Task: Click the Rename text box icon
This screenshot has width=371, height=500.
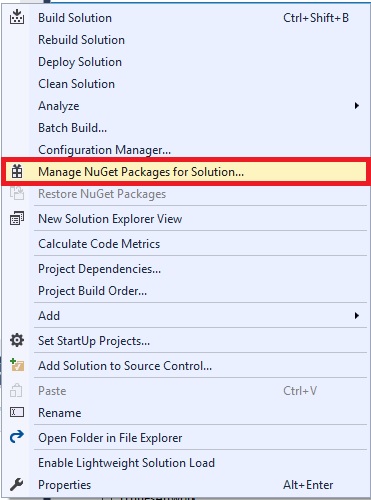Action: coord(17,412)
